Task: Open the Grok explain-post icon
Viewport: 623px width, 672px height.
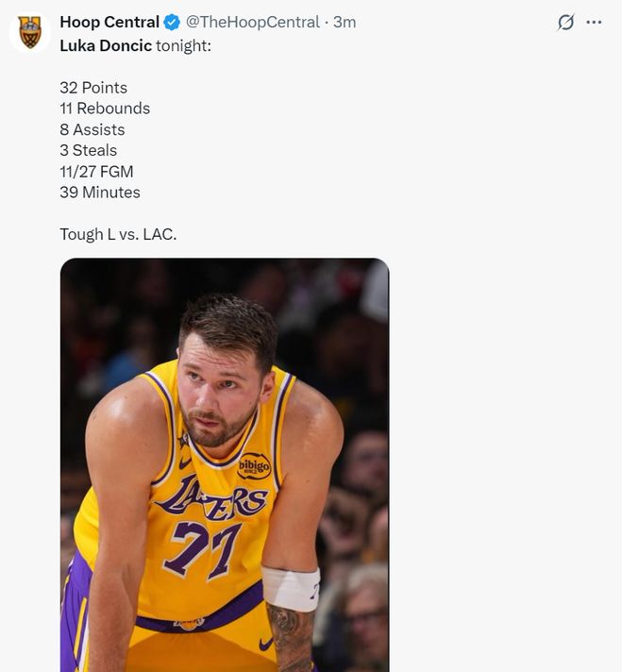Action: [565, 23]
